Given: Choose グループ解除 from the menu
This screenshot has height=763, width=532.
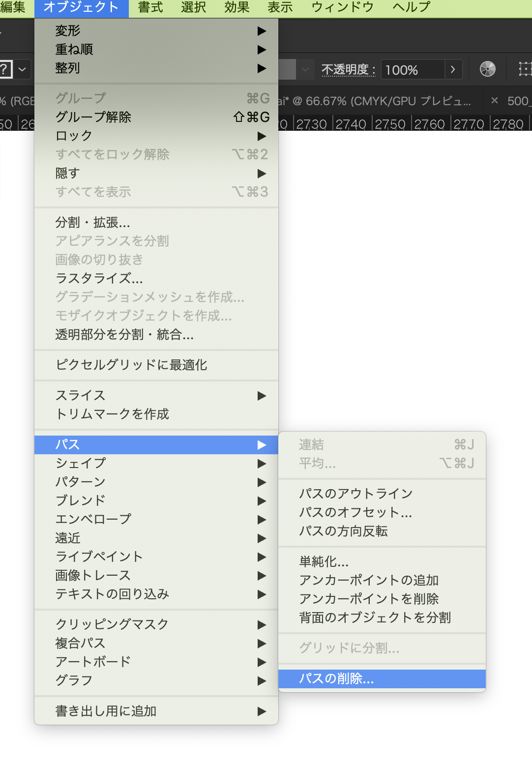Looking at the screenshot, I should coord(156,117).
